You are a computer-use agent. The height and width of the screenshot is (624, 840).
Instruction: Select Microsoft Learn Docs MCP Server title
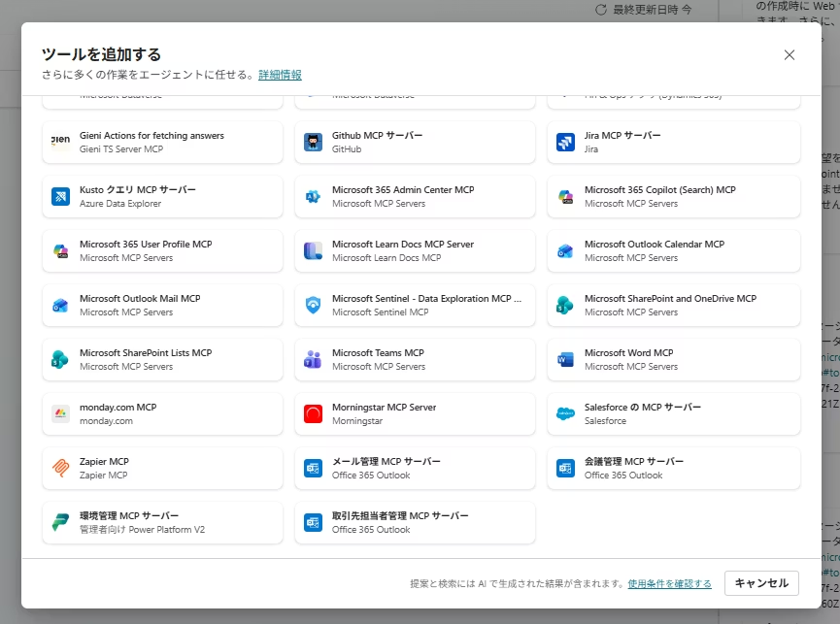coord(403,244)
